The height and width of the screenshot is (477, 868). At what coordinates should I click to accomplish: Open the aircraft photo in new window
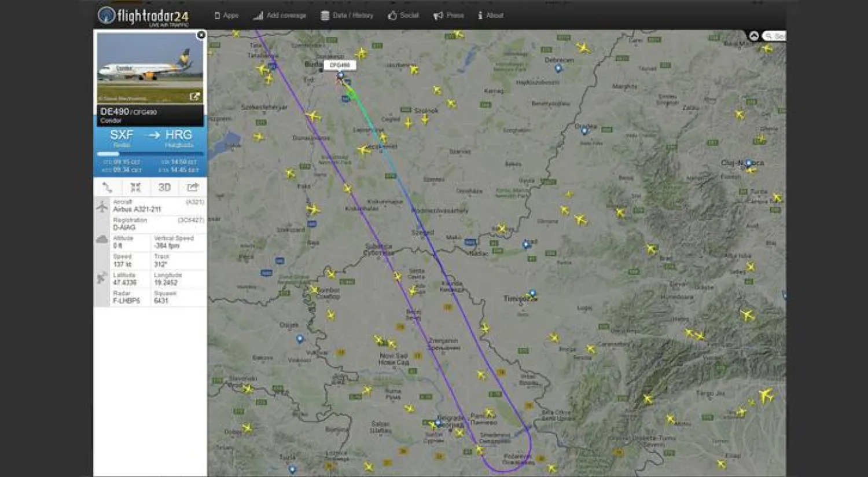pos(194,97)
